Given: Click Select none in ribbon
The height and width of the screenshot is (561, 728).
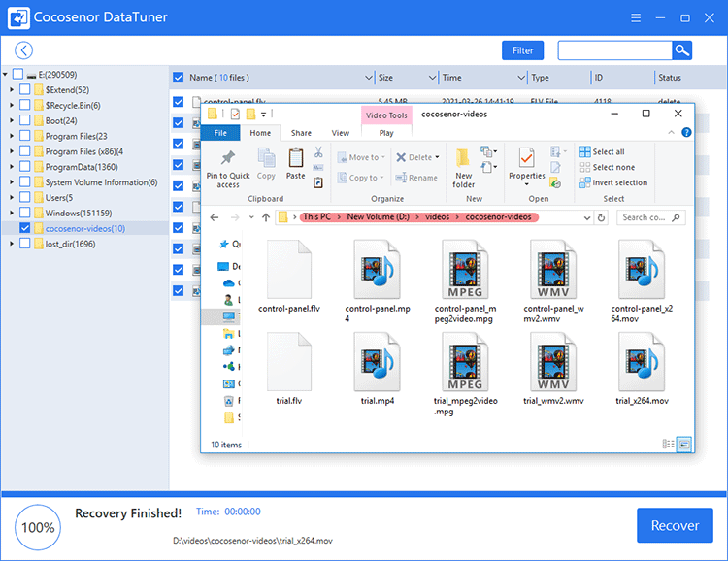Looking at the screenshot, I should tap(608, 167).
